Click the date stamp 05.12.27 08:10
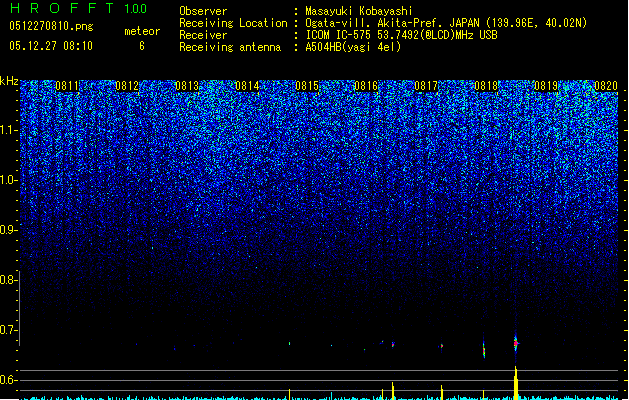 (51, 46)
